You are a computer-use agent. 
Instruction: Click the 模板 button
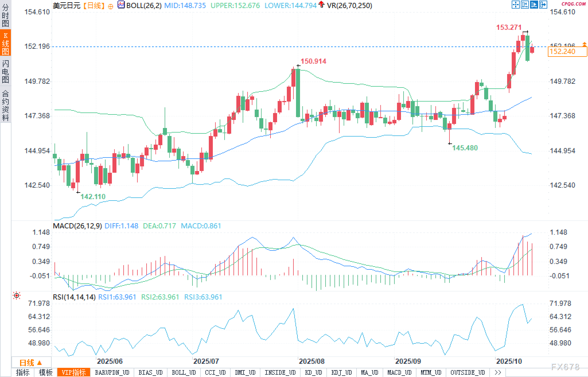click(46, 372)
